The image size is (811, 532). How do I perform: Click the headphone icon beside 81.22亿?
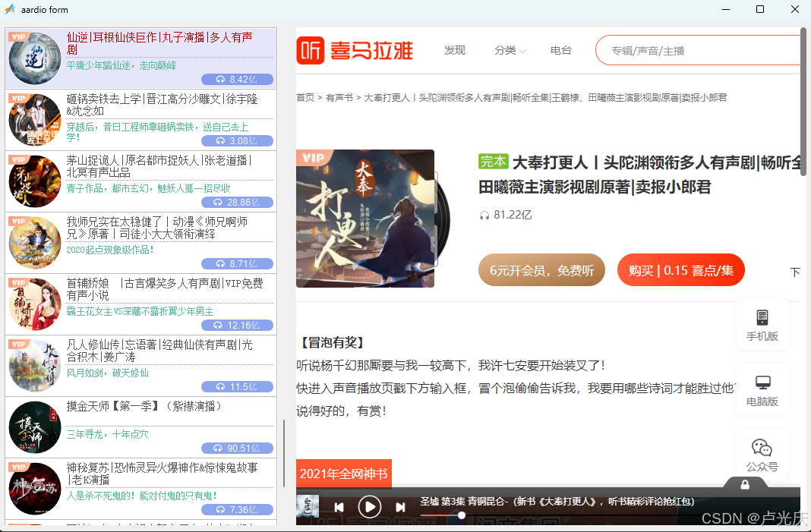tap(484, 215)
